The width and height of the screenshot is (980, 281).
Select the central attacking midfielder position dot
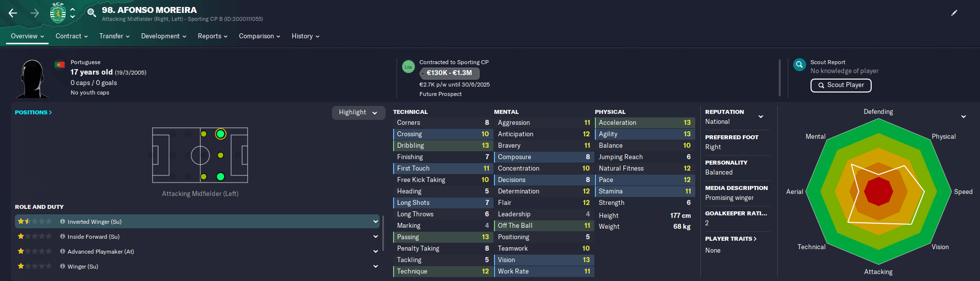click(x=221, y=155)
